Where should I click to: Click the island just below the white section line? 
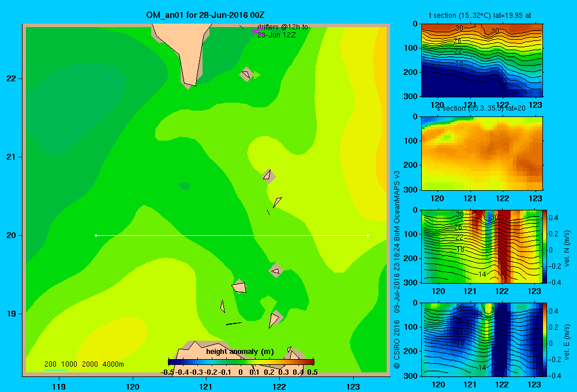(276, 270)
